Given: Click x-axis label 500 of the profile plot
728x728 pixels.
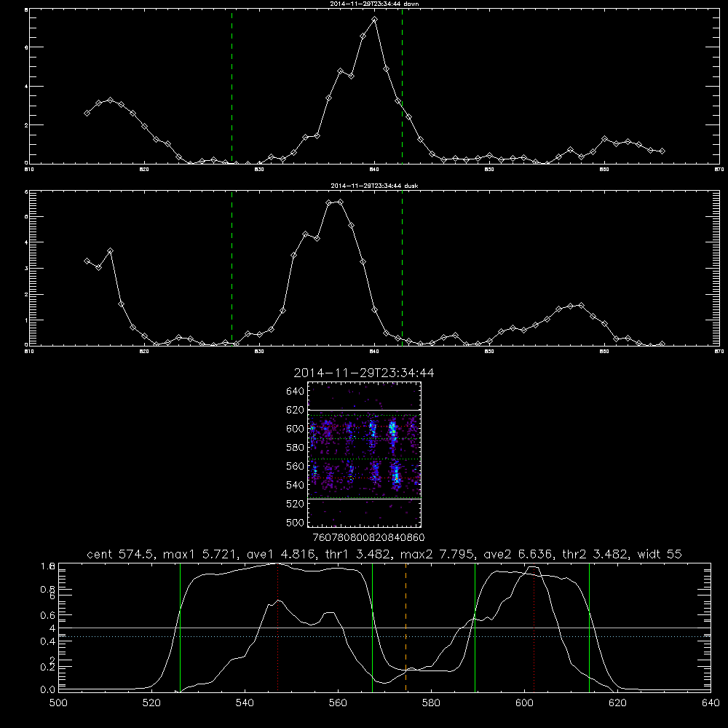Looking at the screenshot, I should pos(58,703).
